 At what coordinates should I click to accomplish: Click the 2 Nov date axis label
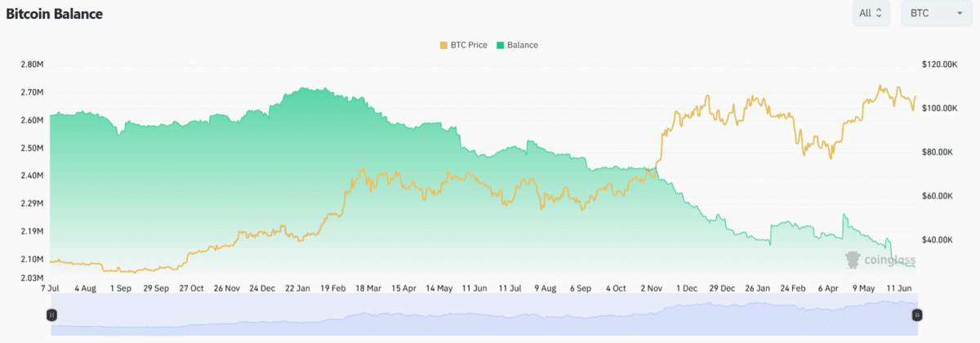[653, 288]
